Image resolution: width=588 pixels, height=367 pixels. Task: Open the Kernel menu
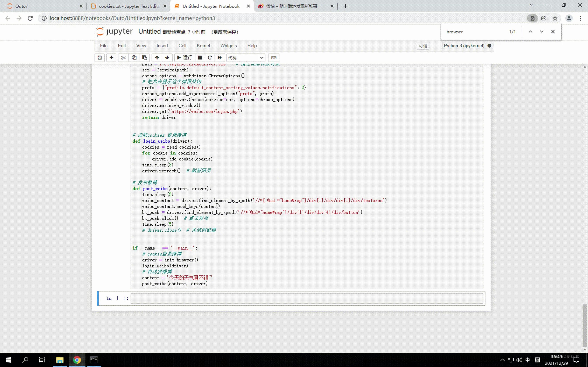coord(203,46)
